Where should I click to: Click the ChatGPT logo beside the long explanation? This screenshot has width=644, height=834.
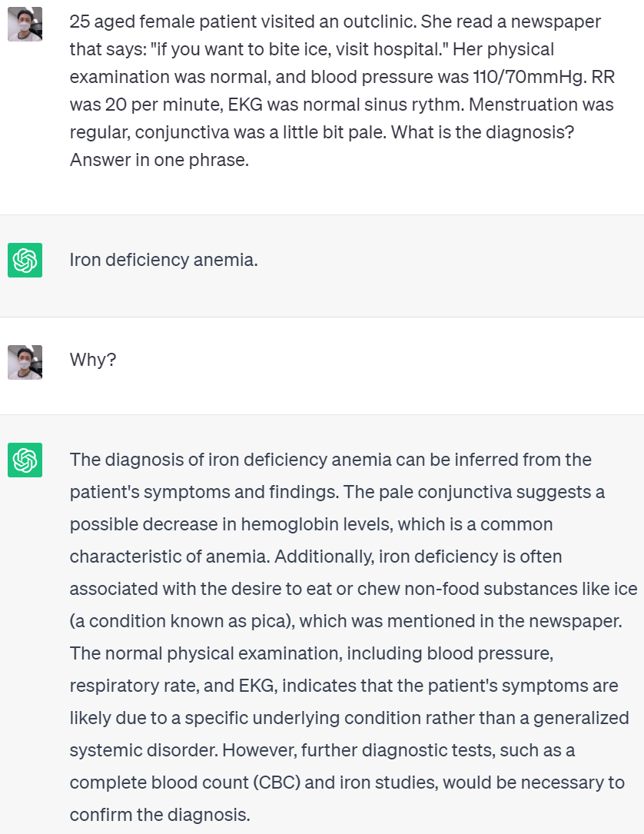[25, 460]
